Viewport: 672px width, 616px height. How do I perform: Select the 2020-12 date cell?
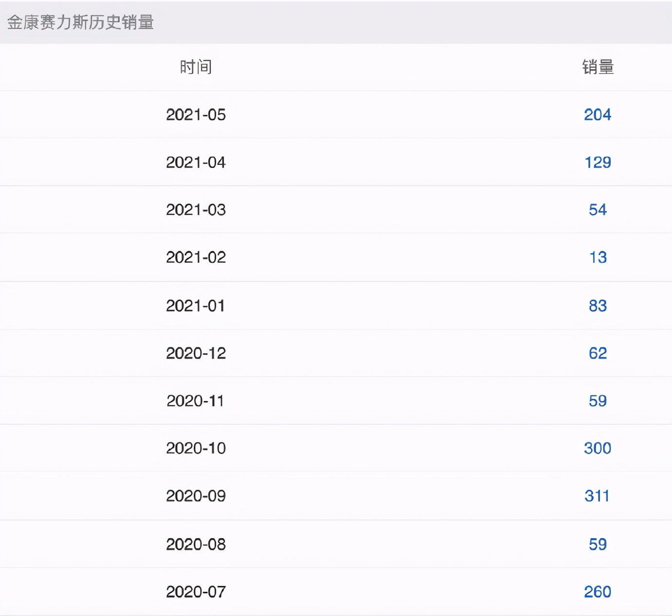click(196, 353)
